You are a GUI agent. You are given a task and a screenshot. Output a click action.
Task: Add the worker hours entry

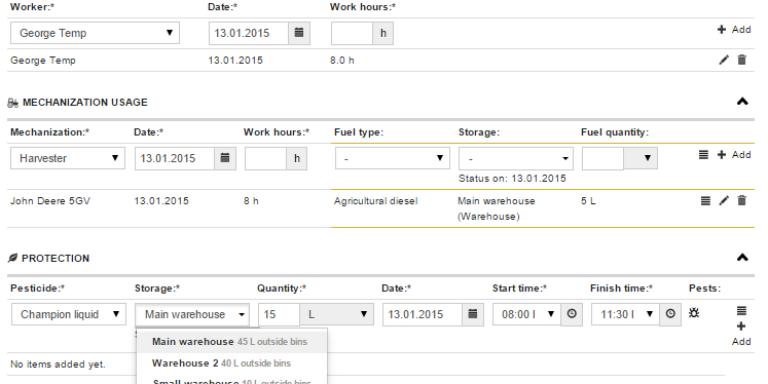734,30
